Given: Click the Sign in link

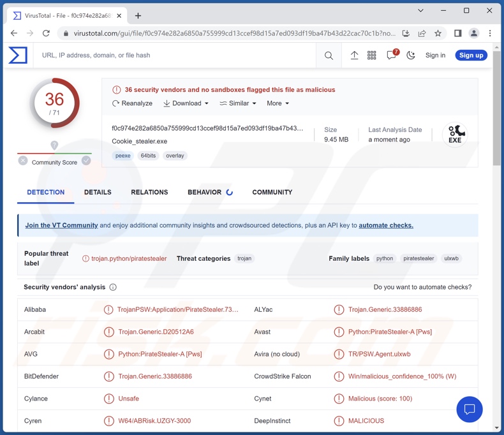Looking at the screenshot, I should pyautogui.click(x=435, y=55).
